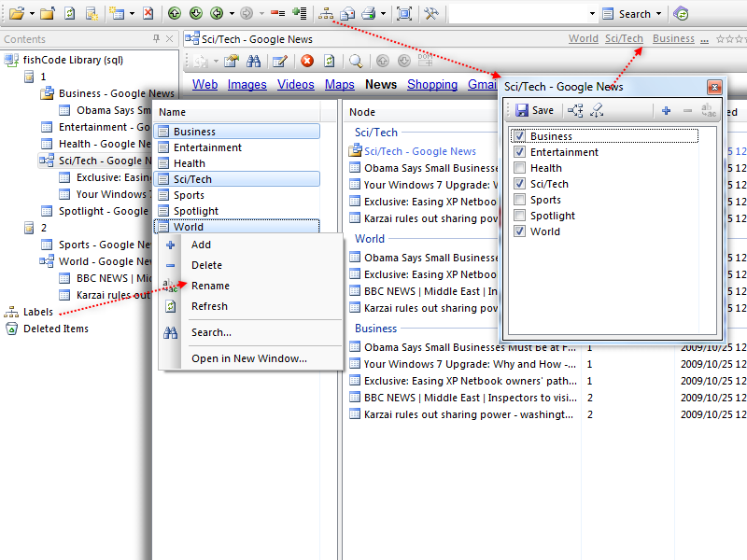This screenshot has width=747, height=560.
Task: Click the Shopping link in Google bar
Action: click(x=432, y=85)
